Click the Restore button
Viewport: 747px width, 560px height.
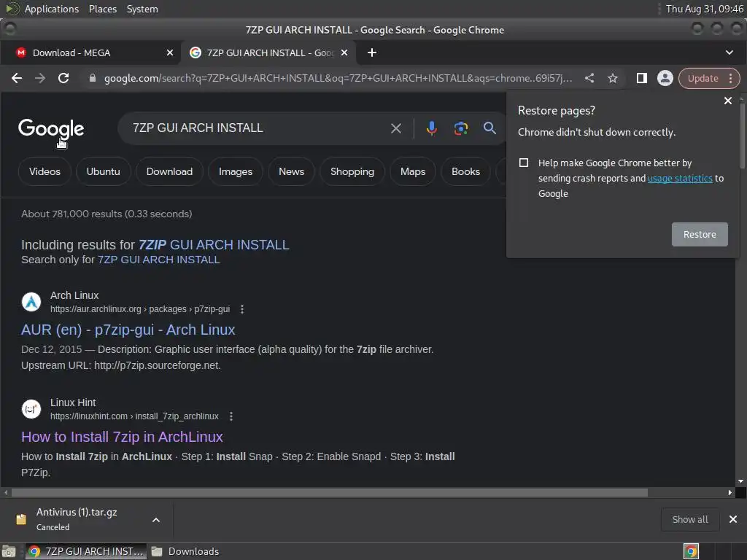click(700, 234)
